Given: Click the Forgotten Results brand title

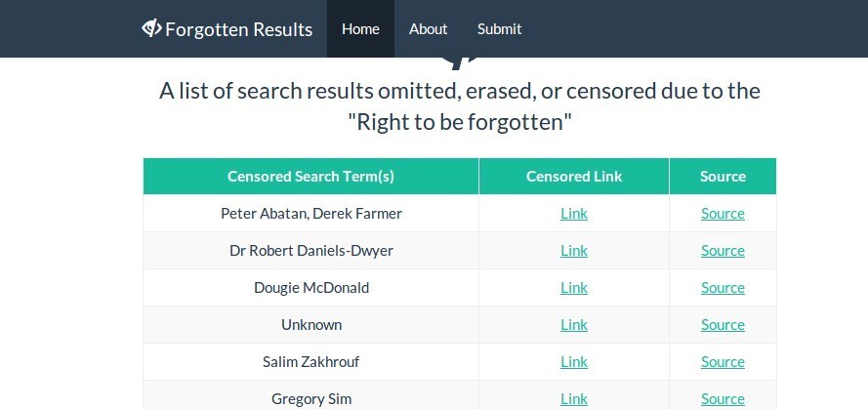Looking at the screenshot, I should click(238, 29).
